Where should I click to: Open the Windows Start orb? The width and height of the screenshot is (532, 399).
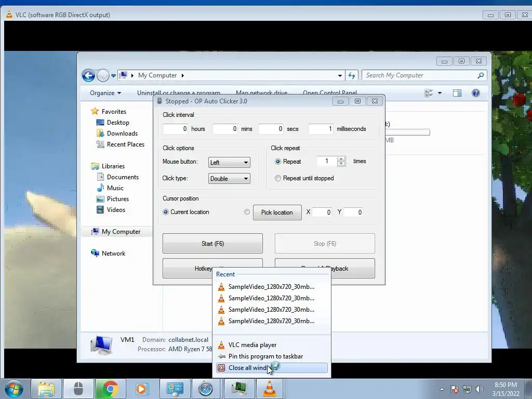coord(14,389)
